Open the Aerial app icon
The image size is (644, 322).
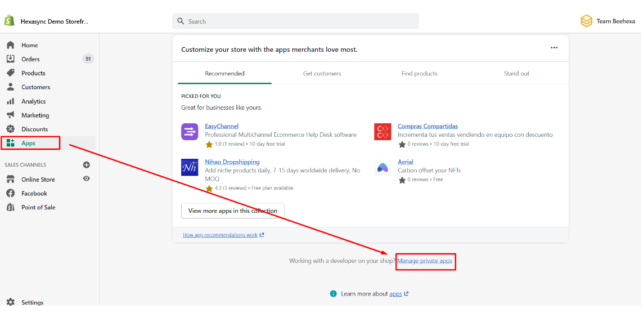[382, 167]
